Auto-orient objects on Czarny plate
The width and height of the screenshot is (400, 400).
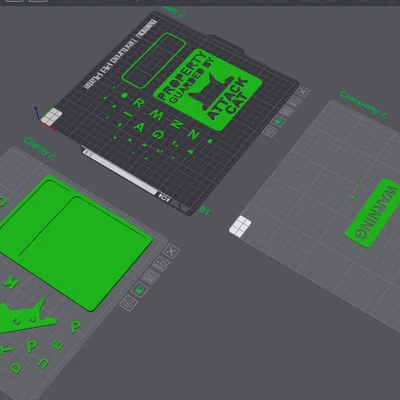pos(161,264)
